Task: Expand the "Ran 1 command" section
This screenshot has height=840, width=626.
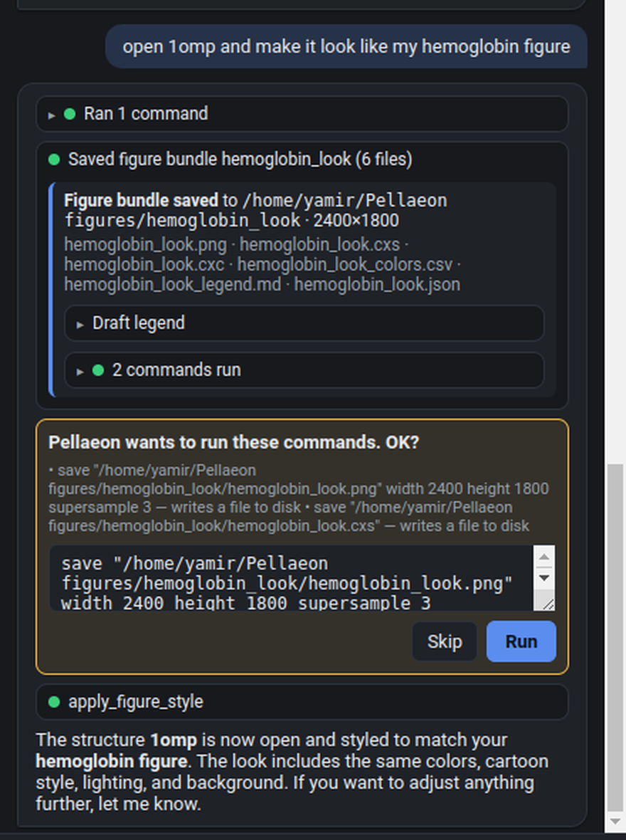Action: (302, 114)
